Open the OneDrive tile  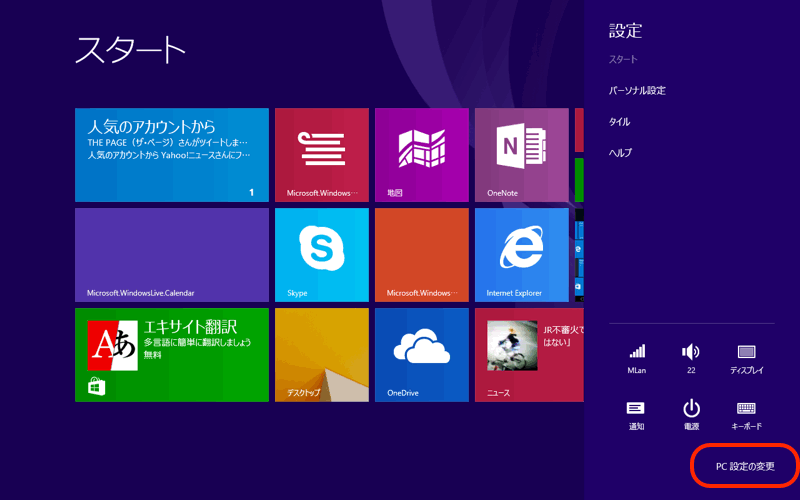pyautogui.click(x=421, y=354)
